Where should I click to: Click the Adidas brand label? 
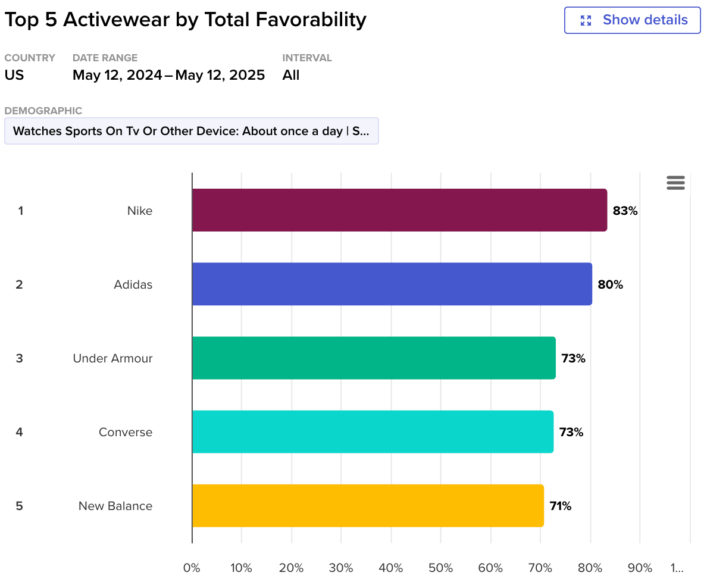pyautogui.click(x=133, y=284)
